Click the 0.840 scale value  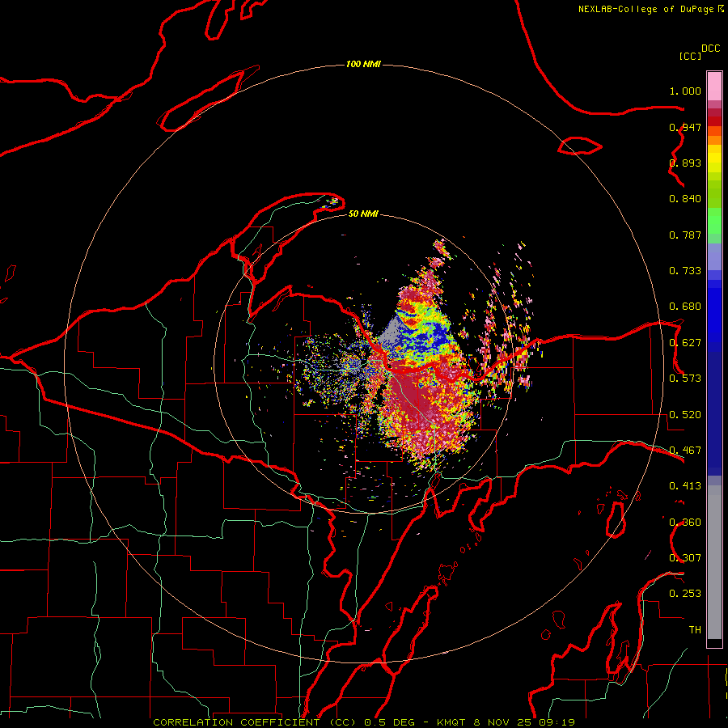point(685,199)
